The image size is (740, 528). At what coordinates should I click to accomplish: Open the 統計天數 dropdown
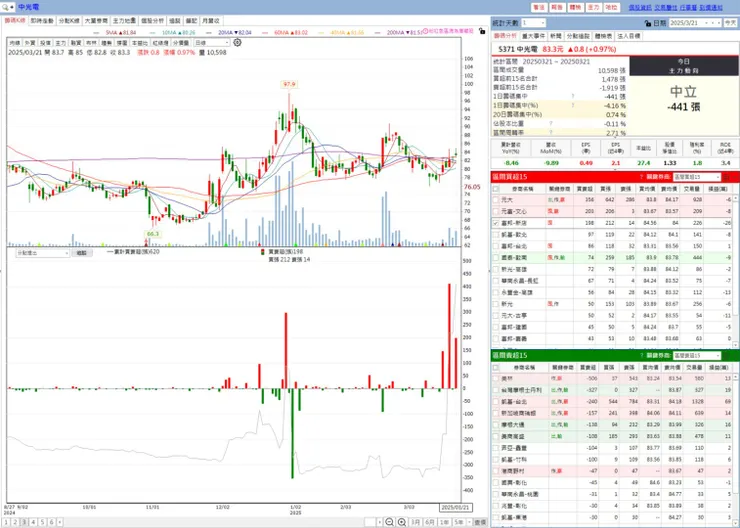click(533, 23)
